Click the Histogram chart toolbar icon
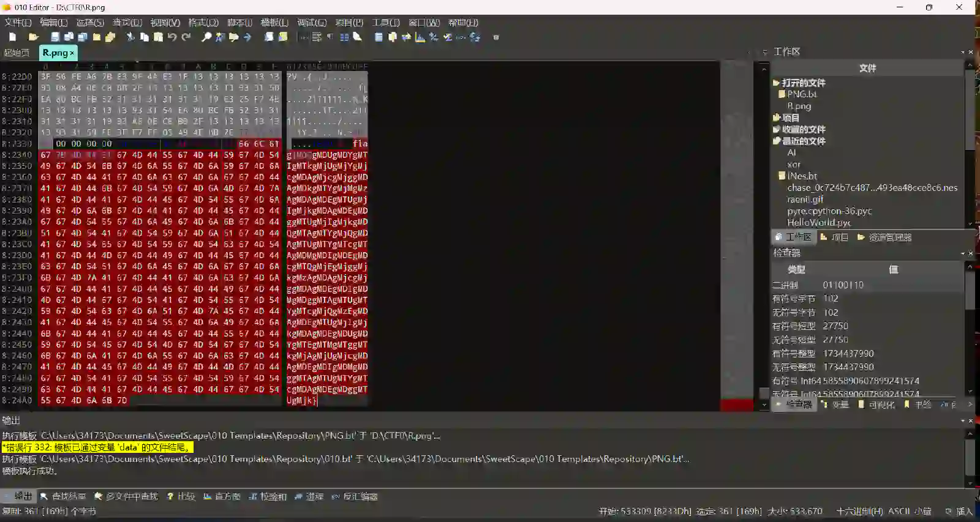Screen dimensions: 980x522 tap(420, 37)
